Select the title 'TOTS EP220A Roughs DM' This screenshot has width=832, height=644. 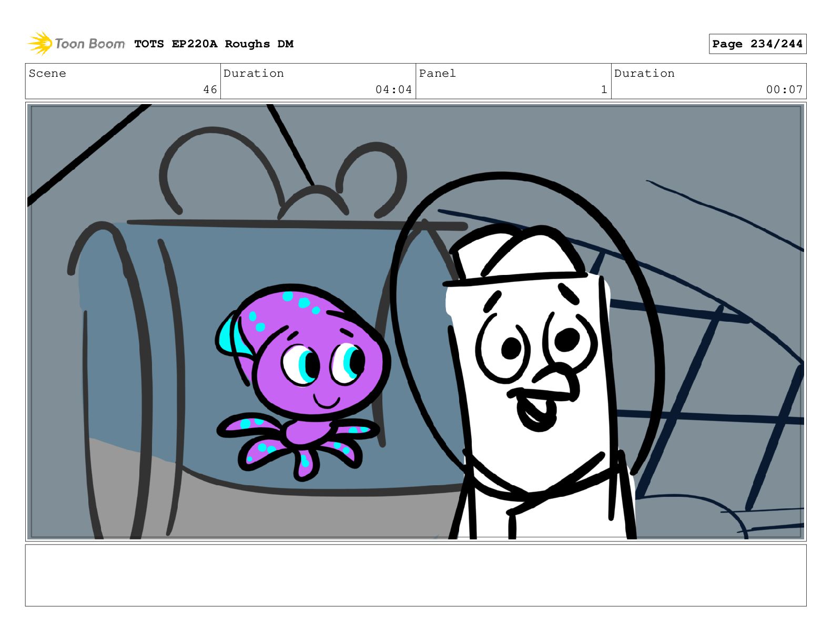pyautogui.click(x=214, y=44)
